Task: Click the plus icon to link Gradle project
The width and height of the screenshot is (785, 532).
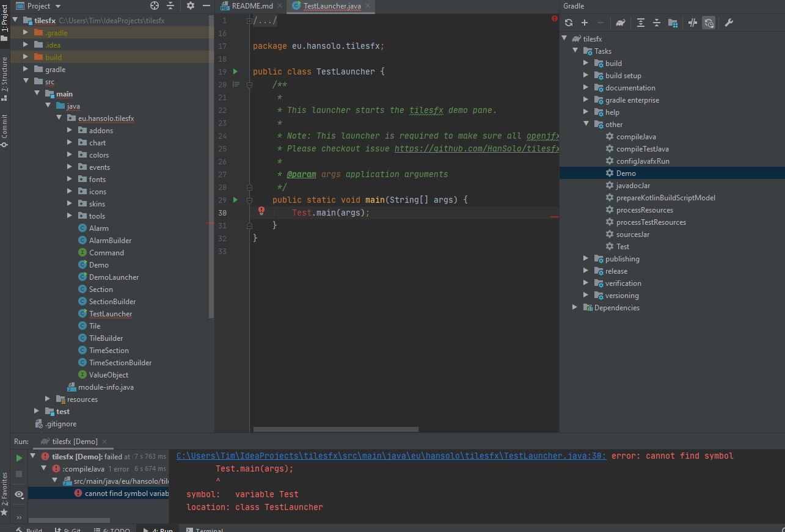Action: [585, 23]
